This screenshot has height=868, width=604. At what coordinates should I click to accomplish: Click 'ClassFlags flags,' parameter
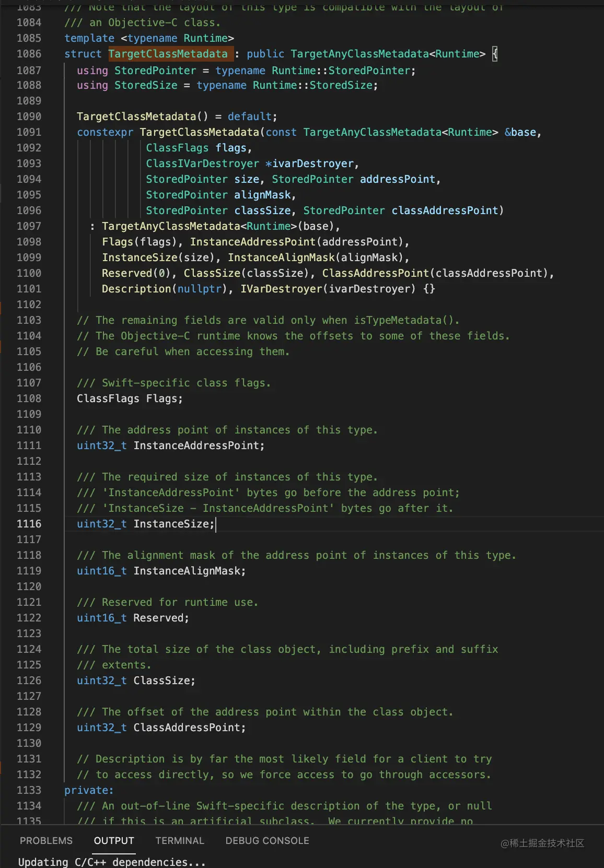point(199,148)
